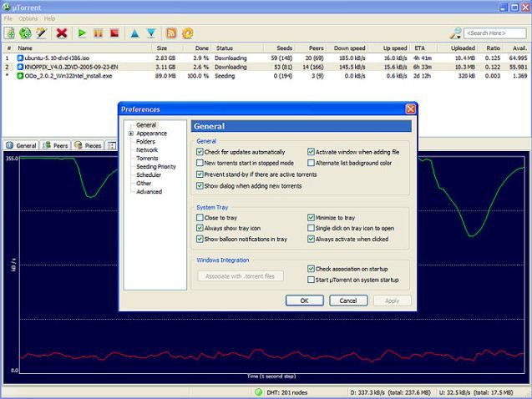
Task: Enable New torrents start in stopped mode
Action: (200, 163)
